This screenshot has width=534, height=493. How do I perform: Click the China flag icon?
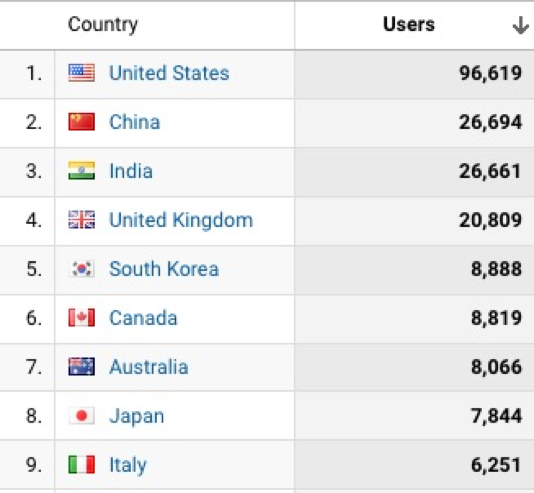point(81,122)
